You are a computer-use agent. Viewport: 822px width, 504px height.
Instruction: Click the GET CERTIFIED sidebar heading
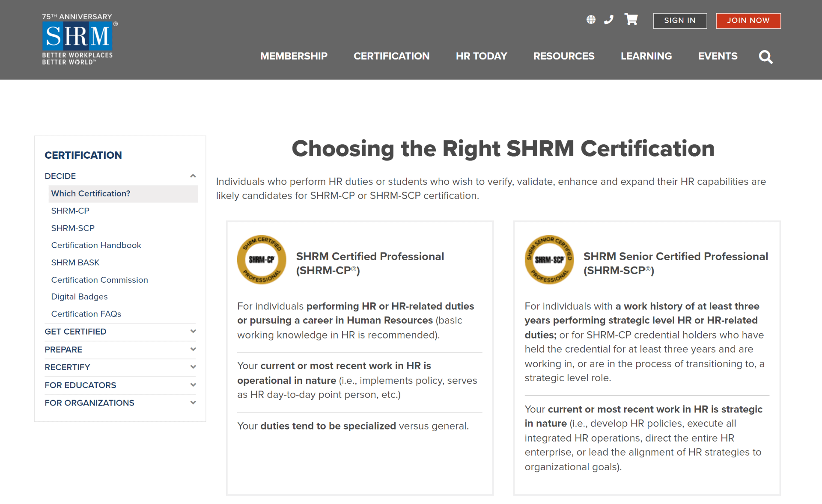coord(75,332)
